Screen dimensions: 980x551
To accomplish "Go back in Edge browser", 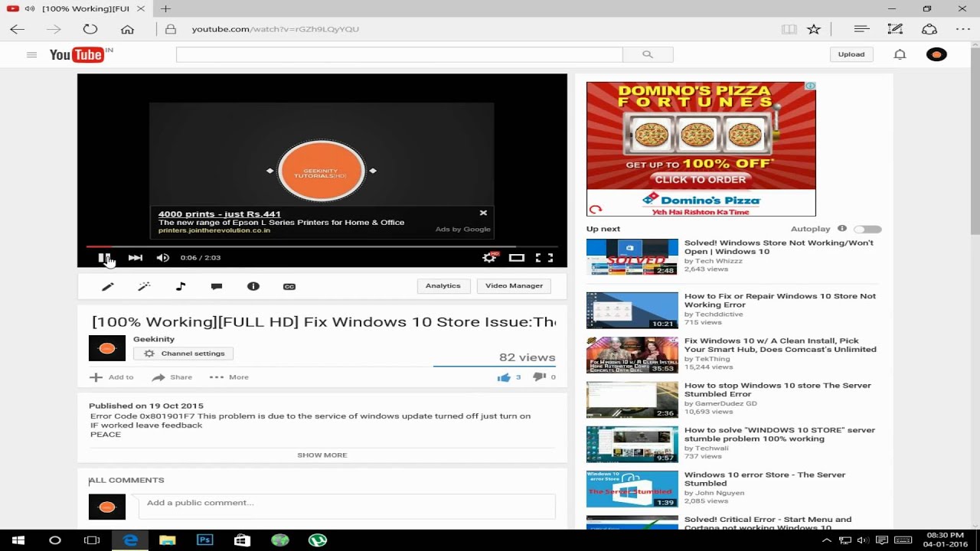I will tap(18, 29).
